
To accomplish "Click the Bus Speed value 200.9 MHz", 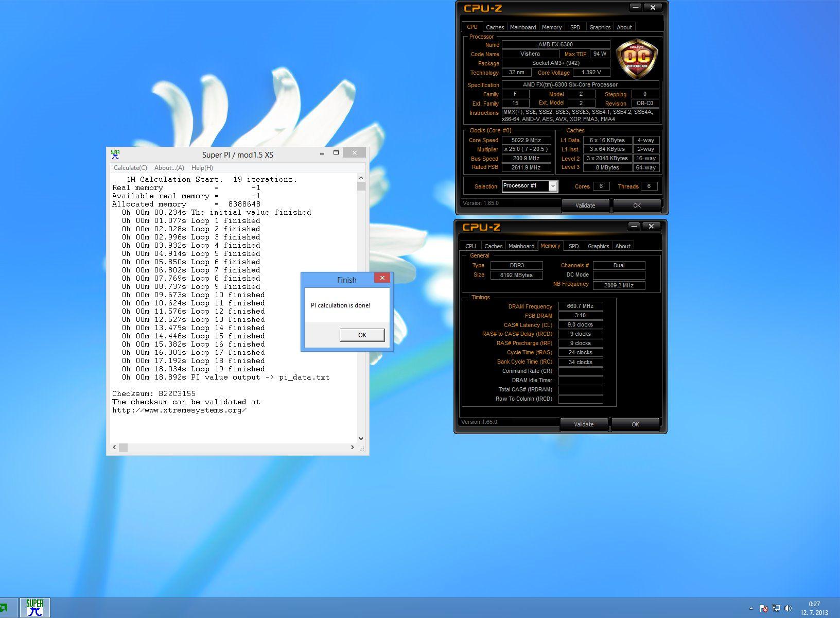I will [x=526, y=159].
